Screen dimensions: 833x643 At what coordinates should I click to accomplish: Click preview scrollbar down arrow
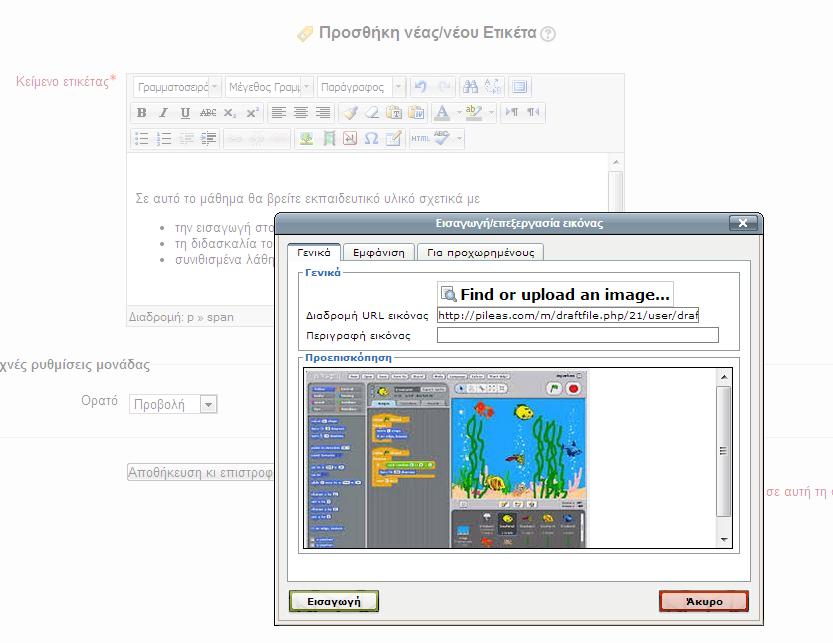click(x=724, y=540)
